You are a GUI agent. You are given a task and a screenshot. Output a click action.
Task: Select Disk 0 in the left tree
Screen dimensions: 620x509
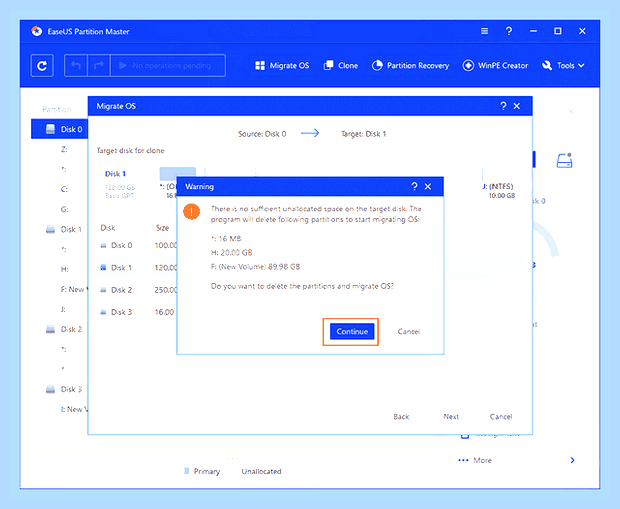59,129
